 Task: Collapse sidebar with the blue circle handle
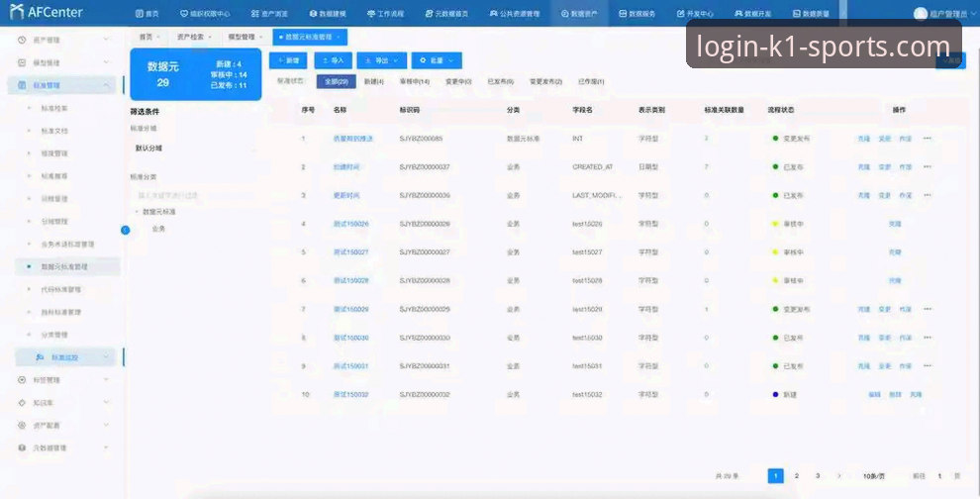(x=125, y=230)
